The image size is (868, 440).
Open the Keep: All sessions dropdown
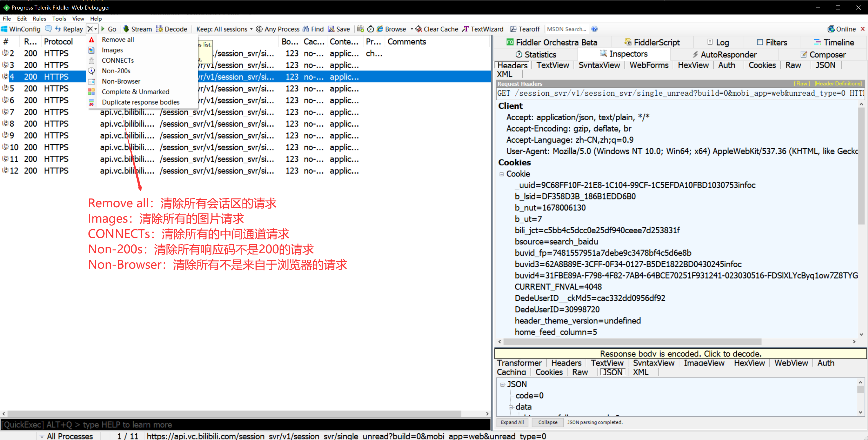[x=224, y=29]
